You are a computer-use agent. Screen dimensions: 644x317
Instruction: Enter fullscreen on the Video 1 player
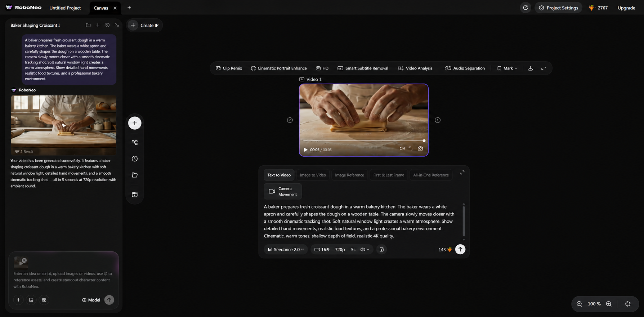click(x=411, y=148)
